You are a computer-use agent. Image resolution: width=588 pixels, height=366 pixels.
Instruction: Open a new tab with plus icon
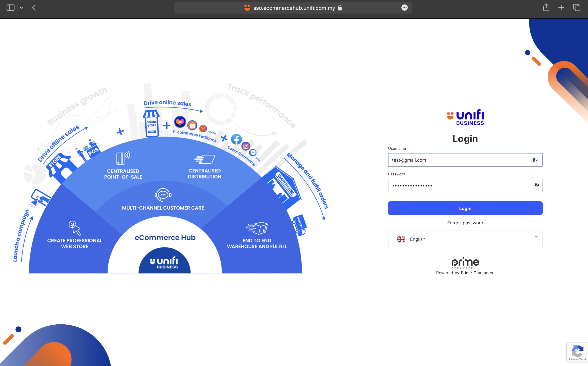(561, 8)
